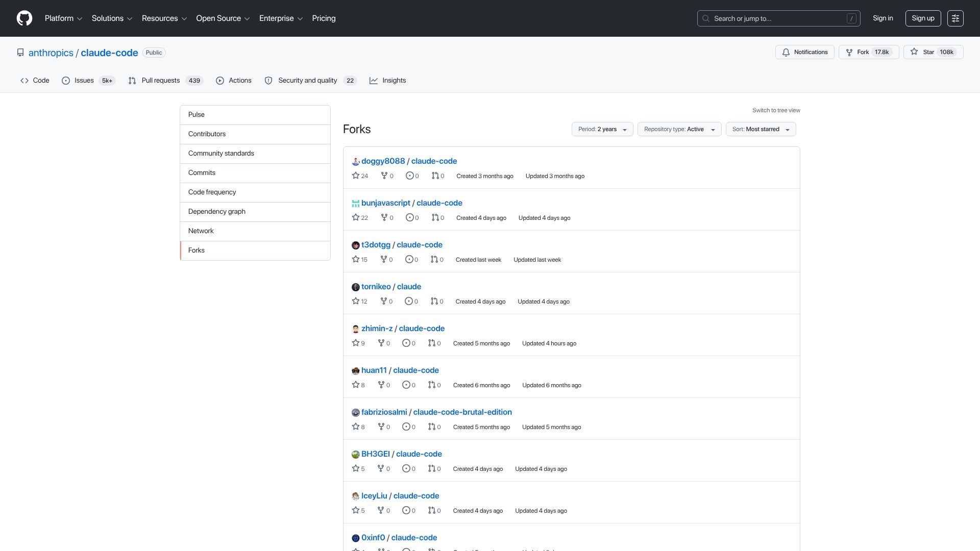Open the GitHub home logo
Screen dimensions: 980x551
pyautogui.click(x=24, y=18)
